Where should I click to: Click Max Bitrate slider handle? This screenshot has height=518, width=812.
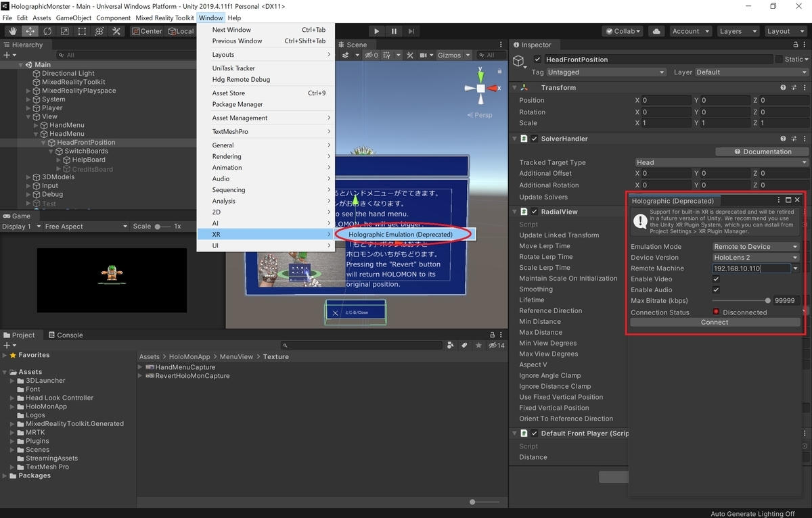coord(767,301)
